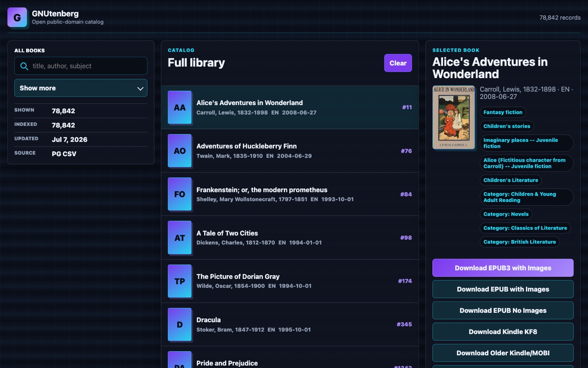Click the search magnifier icon
588x368 pixels.
pyautogui.click(x=24, y=66)
